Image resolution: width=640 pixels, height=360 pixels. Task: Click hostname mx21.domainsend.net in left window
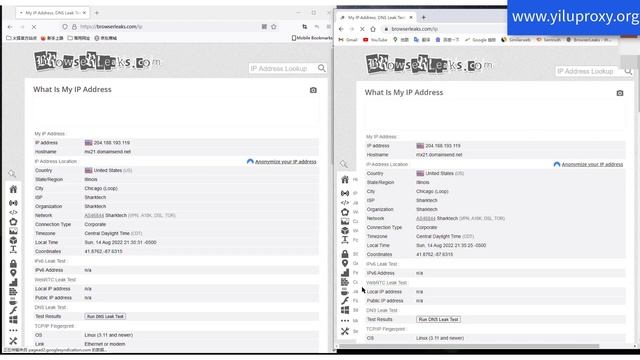108,152
